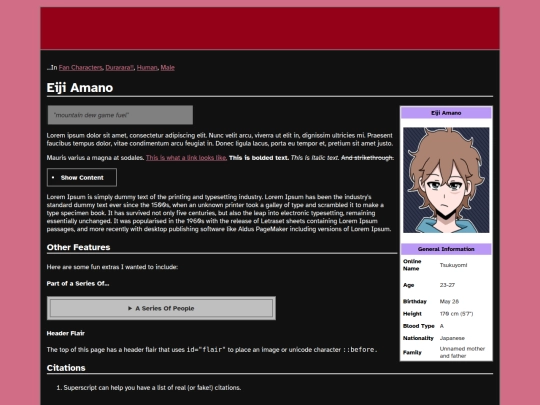Viewport: 540px width, 405px height.
Task: Click the Citations heading
Action: click(66, 368)
